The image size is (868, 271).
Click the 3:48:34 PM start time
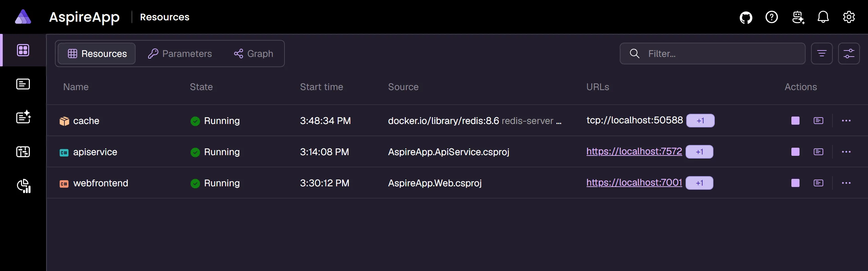tap(325, 121)
